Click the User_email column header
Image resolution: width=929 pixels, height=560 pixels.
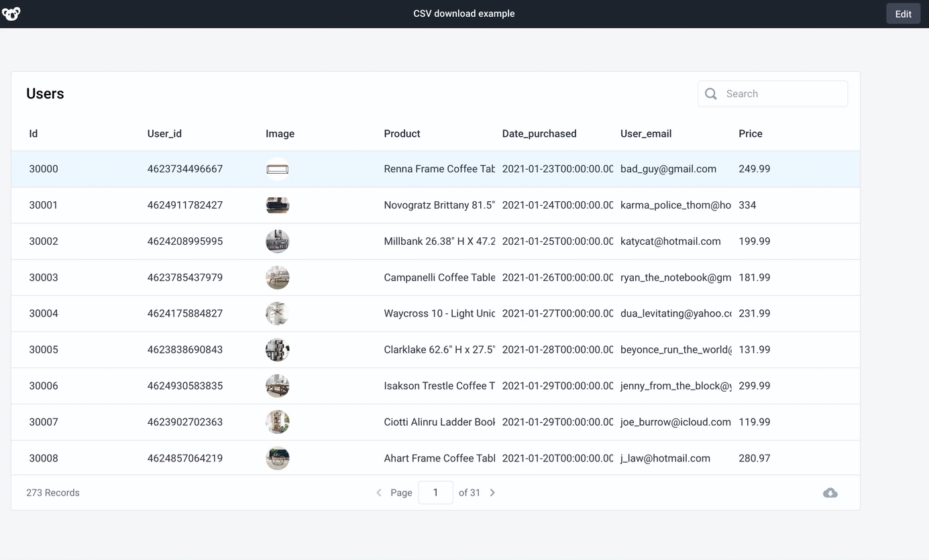click(x=646, y=133)
